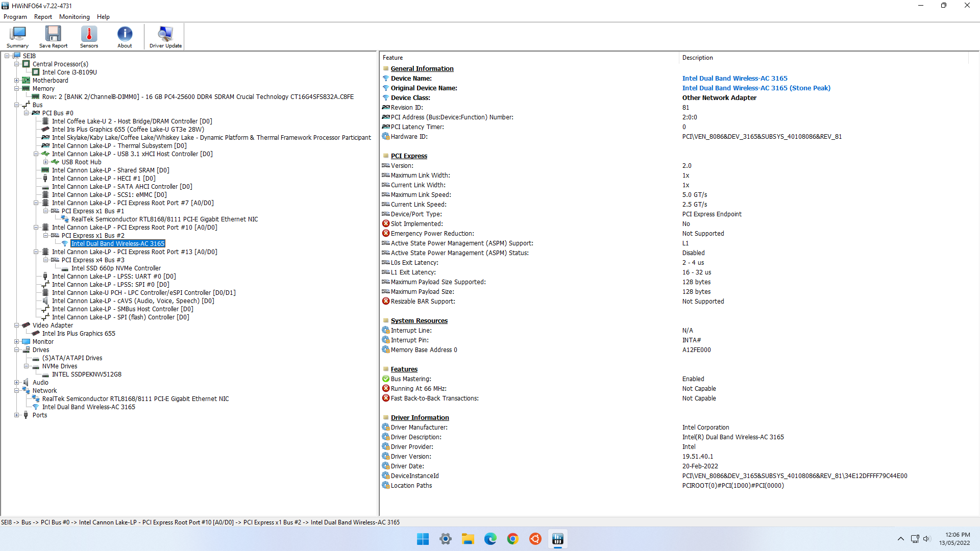Click the green check beside Bus Mastering
Viewport: 980px width, 551px height.
pos(386,379)
